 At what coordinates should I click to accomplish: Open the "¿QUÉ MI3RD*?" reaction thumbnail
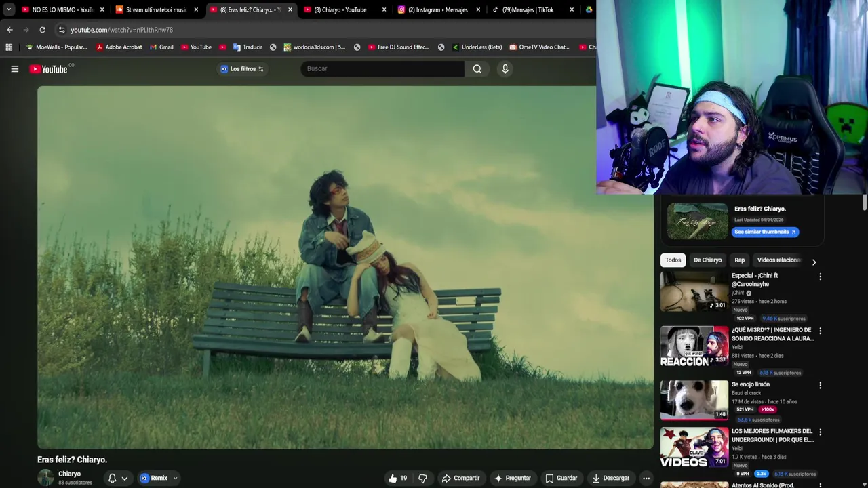(694, 346)
